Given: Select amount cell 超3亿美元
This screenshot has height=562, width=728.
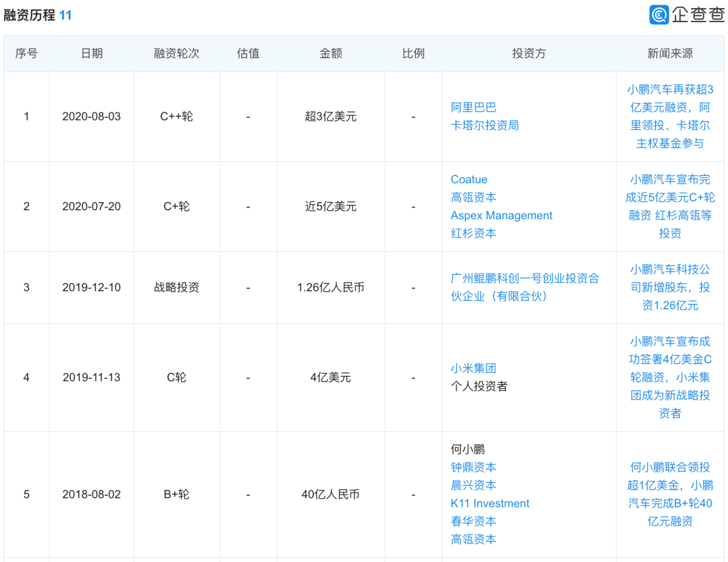Looking at the screenshot, I should (x=330, y=116).
